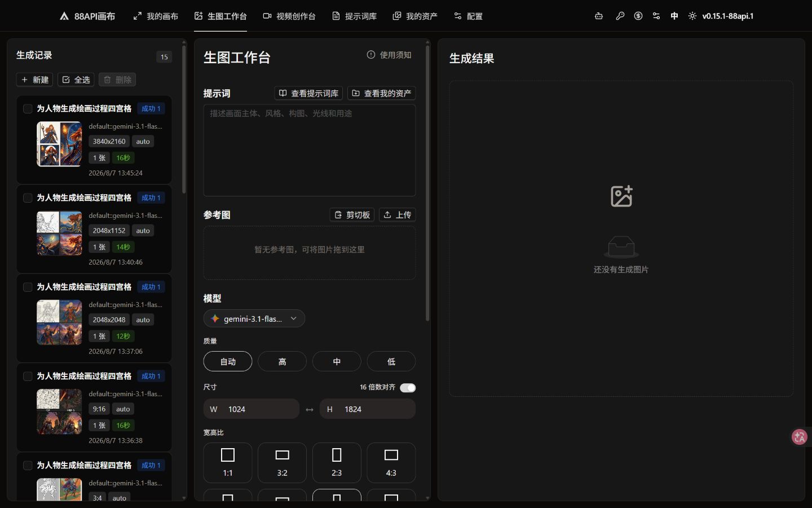Image resolution: width=812 pixels, height=508 pixels.
Task: Open the 配置 tab
Action: pyautogui.click(x=468, y=16)
